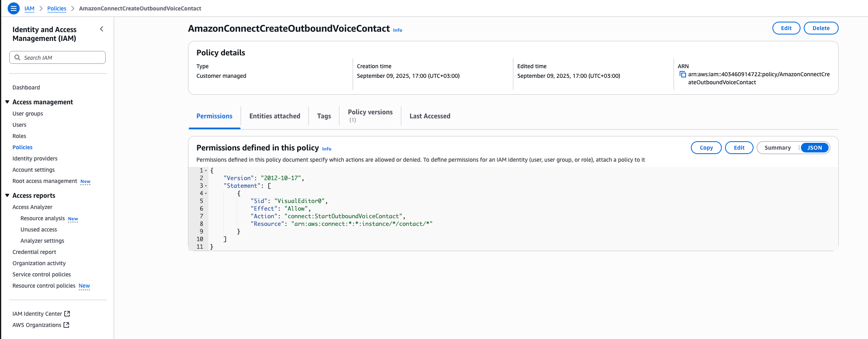Open Root access management

(x=45, y=181)
